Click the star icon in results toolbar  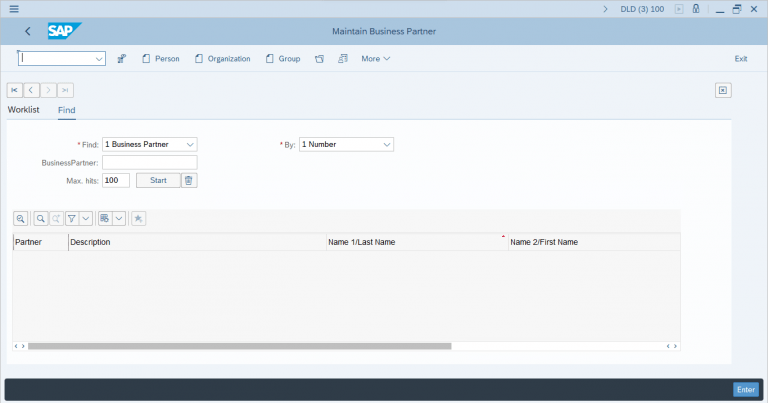tap(138, 218)
